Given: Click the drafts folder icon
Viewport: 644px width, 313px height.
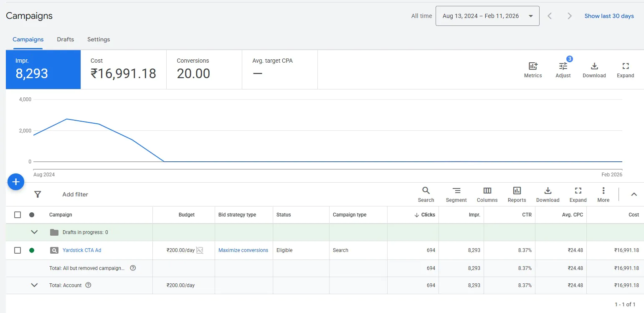Looking at the screenshot, I should pyautogui.click(x=54, y=232).
